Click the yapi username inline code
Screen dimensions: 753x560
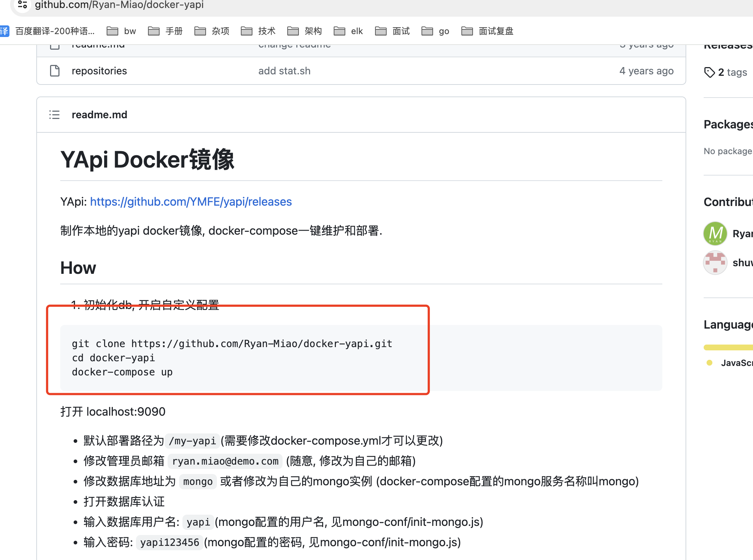[198, 522]
